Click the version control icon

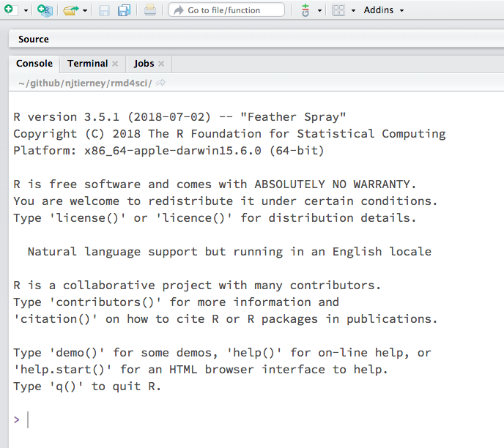click(305, 10)
